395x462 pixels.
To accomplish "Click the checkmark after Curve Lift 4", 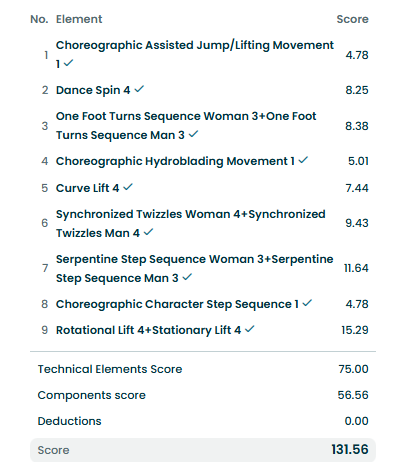I will coord(128,187).
